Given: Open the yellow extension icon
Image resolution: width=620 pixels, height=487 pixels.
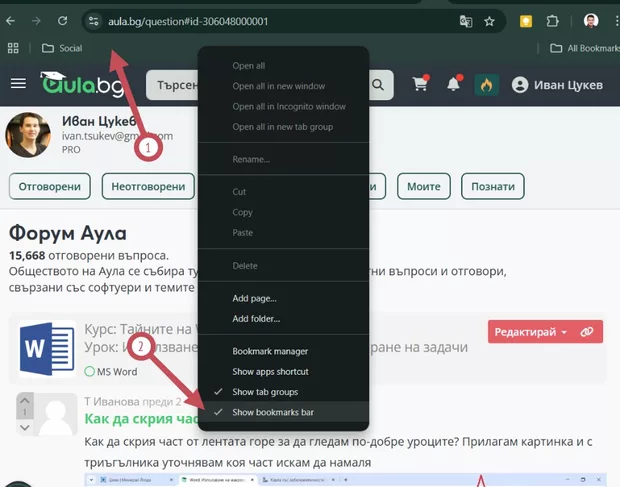Looking at the screenshot, I should [x=525, y=21].
